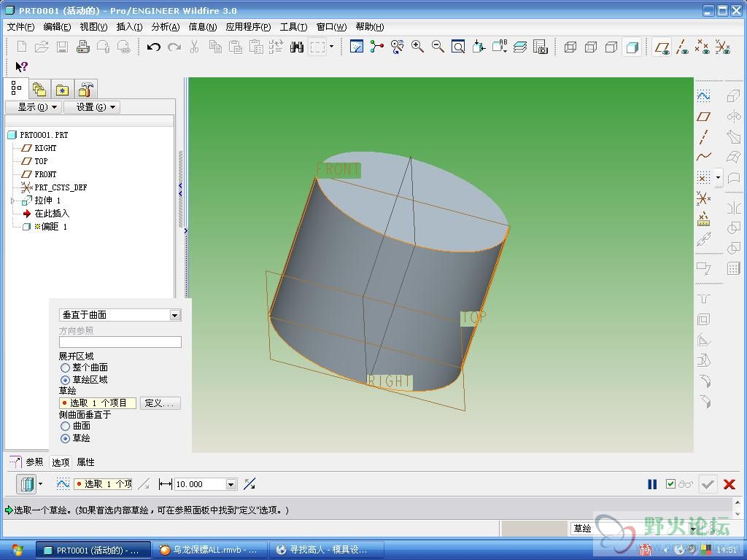Open the 设置 dropdown in the model tree
Image resolution: width=747 pixels, height=560 pixels.
click(92, 107)
